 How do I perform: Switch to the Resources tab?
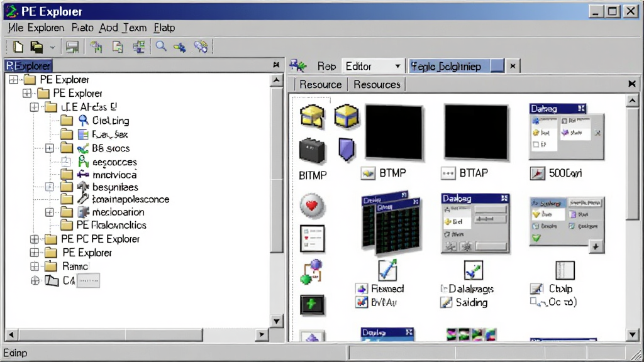tap(377, 85)
